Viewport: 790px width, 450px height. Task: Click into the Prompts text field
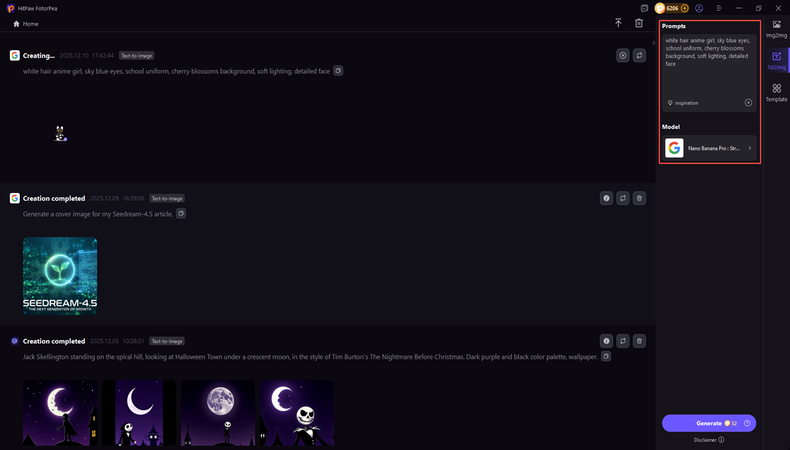click(708, 65)
